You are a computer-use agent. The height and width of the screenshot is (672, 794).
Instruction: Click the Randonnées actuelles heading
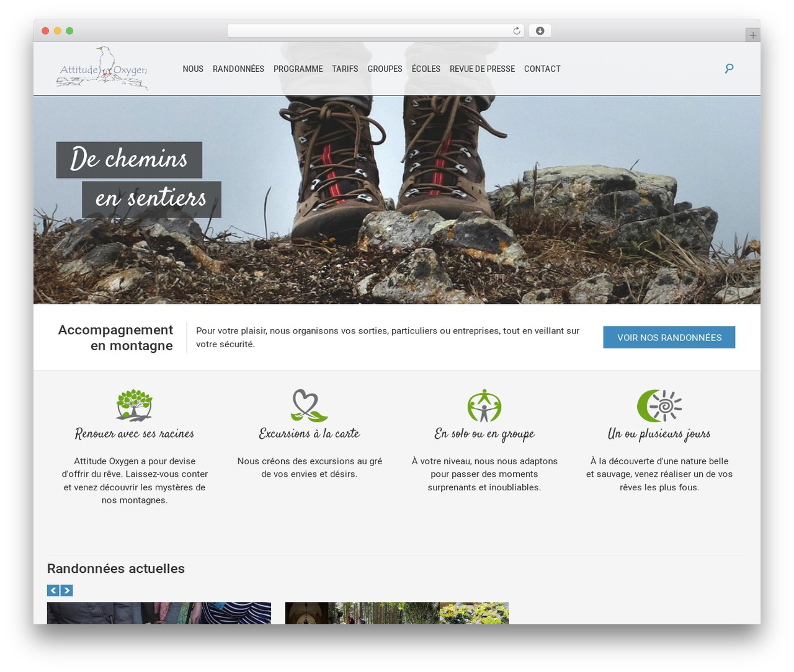(116, 568)
